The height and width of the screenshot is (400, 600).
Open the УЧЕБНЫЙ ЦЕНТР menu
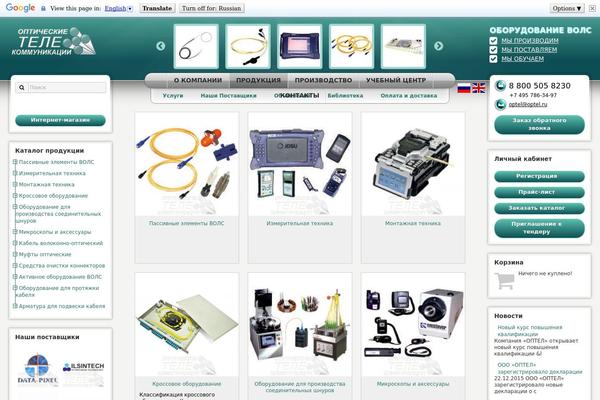pyautogui.click(x=396, y=80)
